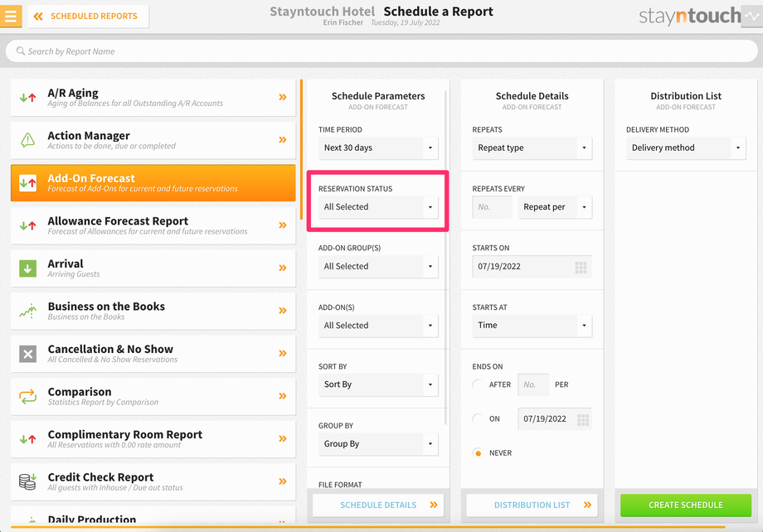Click the Ends After number field
The width and height of the screenshot is (763, 532).
click(x=533, y=384)
